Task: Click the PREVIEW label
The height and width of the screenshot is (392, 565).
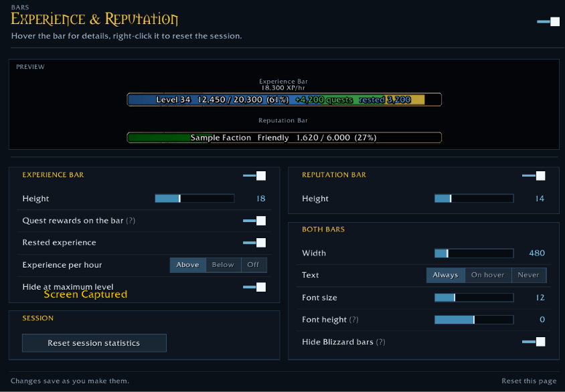Action: 30,67
